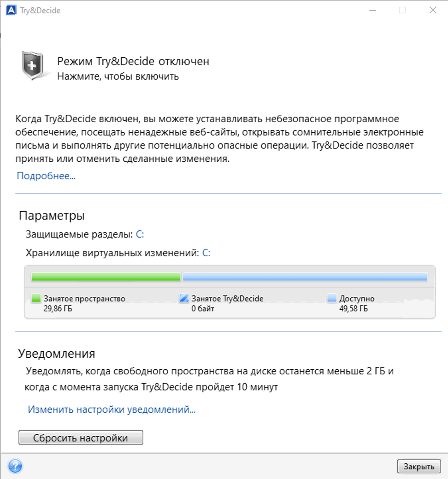This screenshot has height=479, width=448.
Task: Click the Доступно 49,58 ГБ label
Action: click(x=357, y=303)
